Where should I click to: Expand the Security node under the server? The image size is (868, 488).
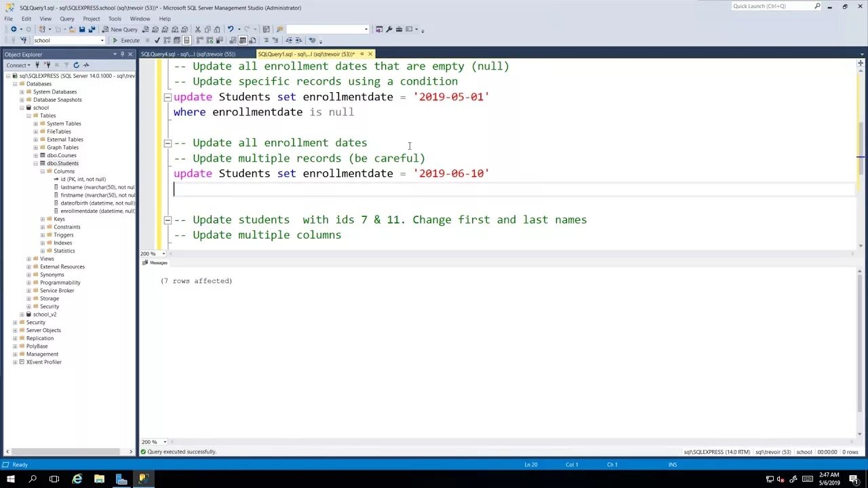(15, 323)
